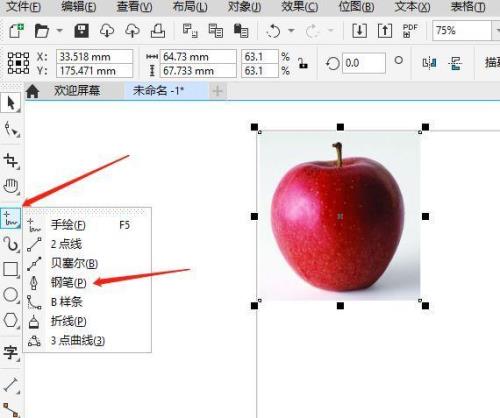The height and width of the screenshot is (418, 500).
Task: Edit the horizontal scale percentage 63.1
Action: click(x=260, y=57)
